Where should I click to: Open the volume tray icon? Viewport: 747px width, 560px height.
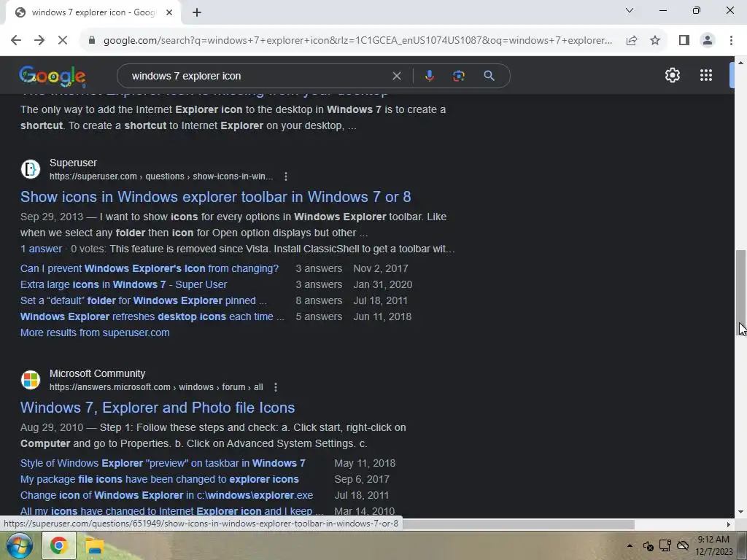pyautogui.click(x=648, y=545)
